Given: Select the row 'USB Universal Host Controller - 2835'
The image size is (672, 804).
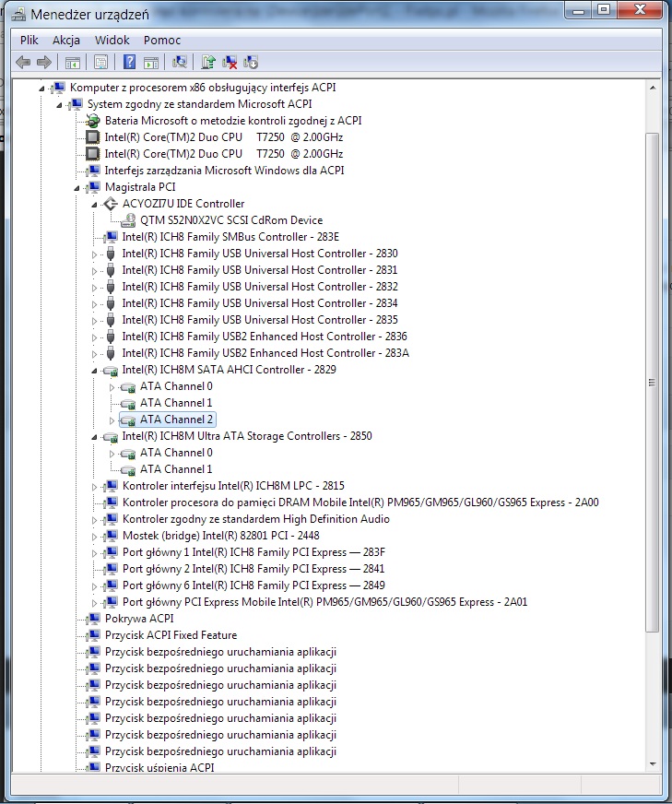Looking at the screenshot, I should pyautogui.click(x=260, y=320).
